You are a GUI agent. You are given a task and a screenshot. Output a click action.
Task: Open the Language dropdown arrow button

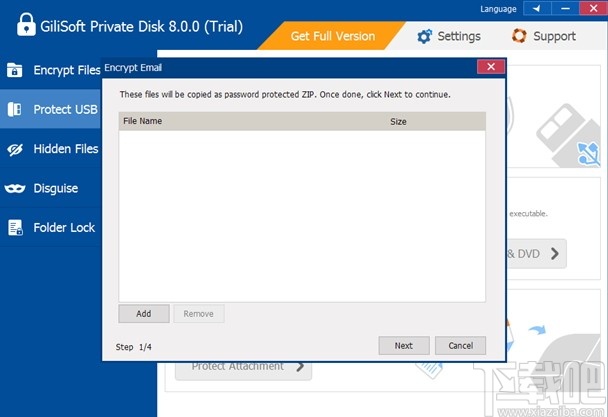(537, 8)
